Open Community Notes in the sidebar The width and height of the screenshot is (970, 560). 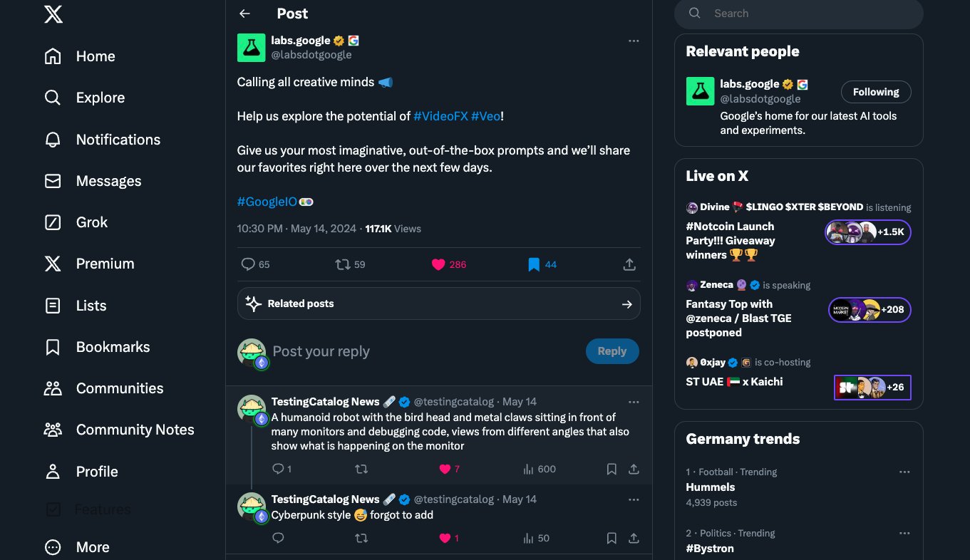pyautogui.click(x=119, y=430)
